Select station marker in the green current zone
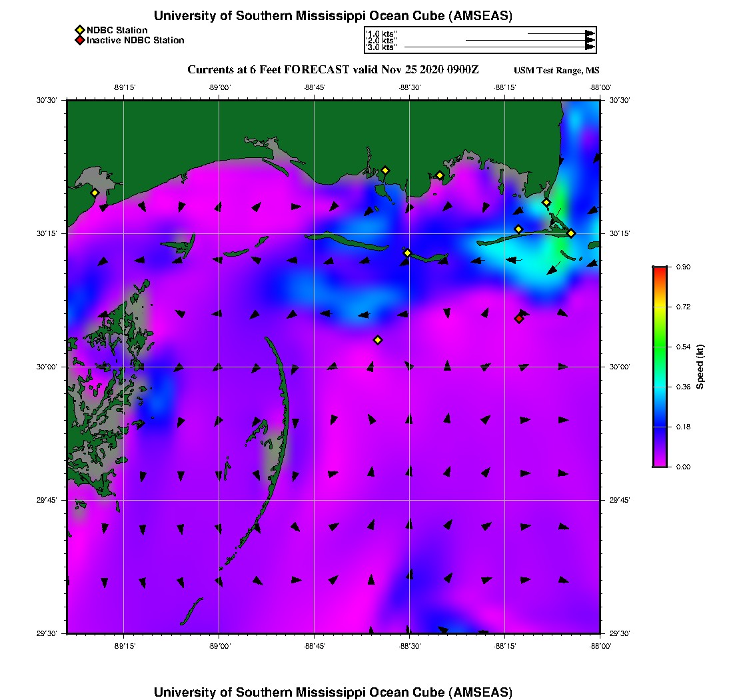 click(546, 203)
